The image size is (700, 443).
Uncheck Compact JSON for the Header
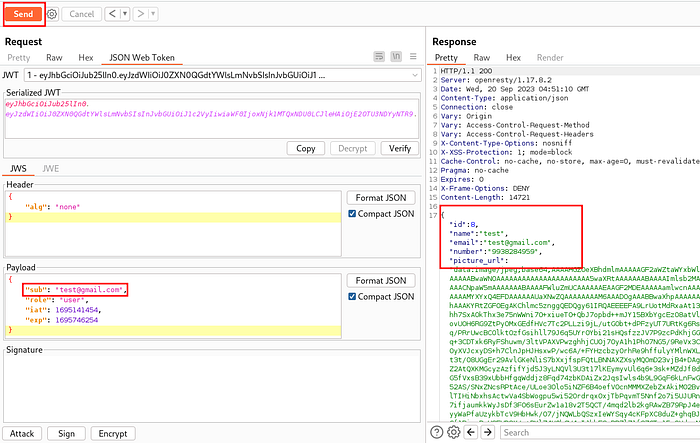click(352, 214)
